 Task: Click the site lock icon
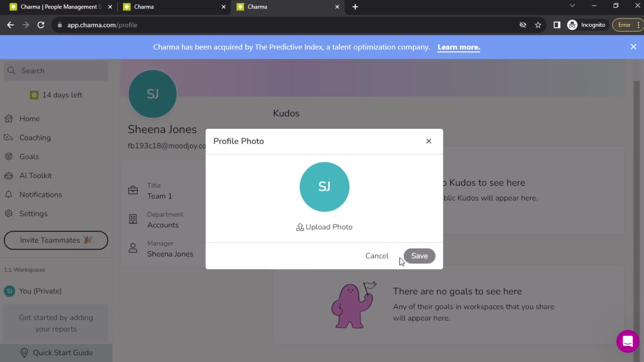pos(60,25)
